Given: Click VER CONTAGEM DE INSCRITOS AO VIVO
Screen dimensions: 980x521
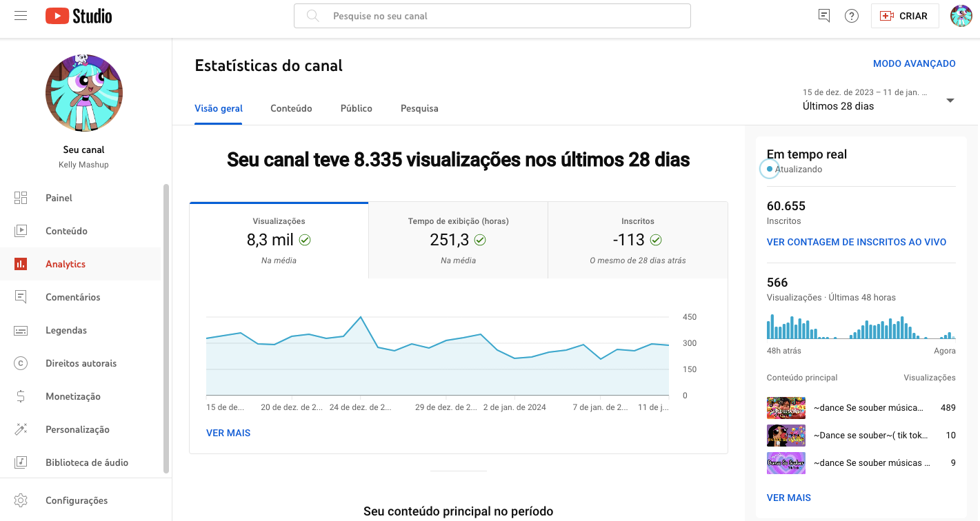Looking at the screenshot, I should click(857, 242).
